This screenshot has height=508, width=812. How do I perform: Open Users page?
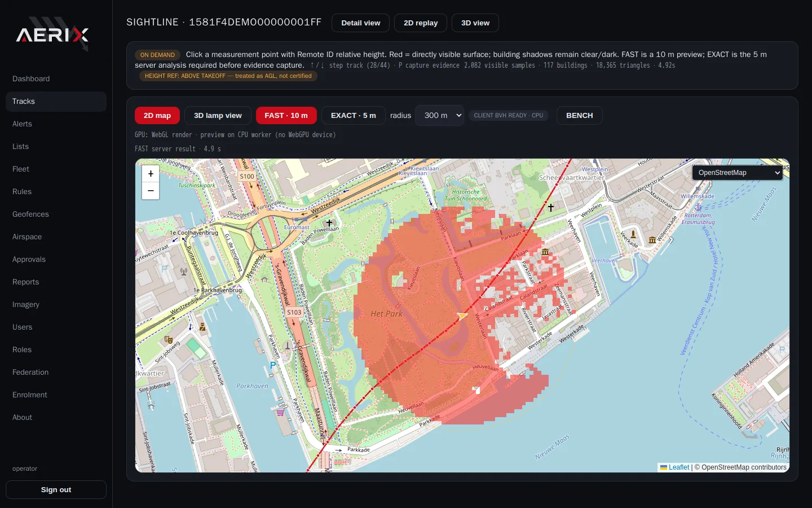(56, 327)
